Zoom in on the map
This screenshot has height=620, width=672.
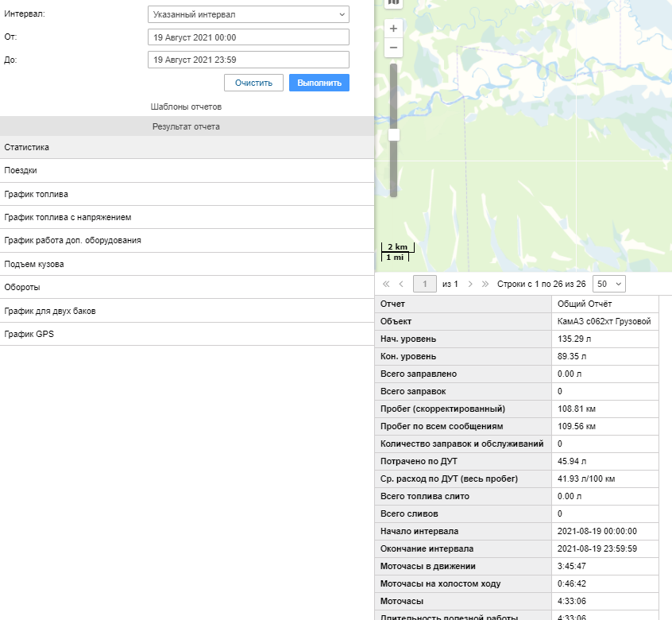(394, 29)
